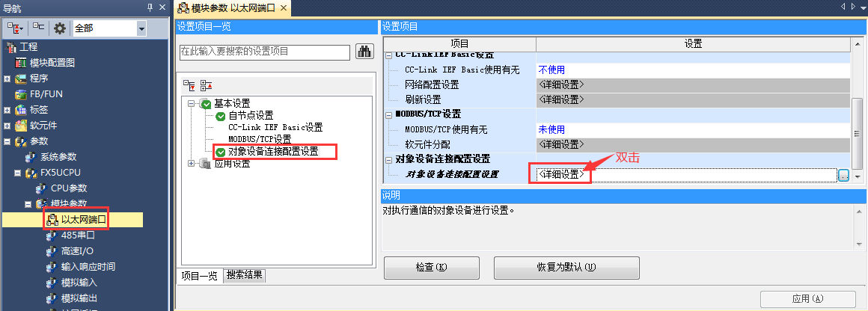This screenshot has height=311, width=868.
Task: Expand the 应用设置 tree node
Action: click(190, 163)
